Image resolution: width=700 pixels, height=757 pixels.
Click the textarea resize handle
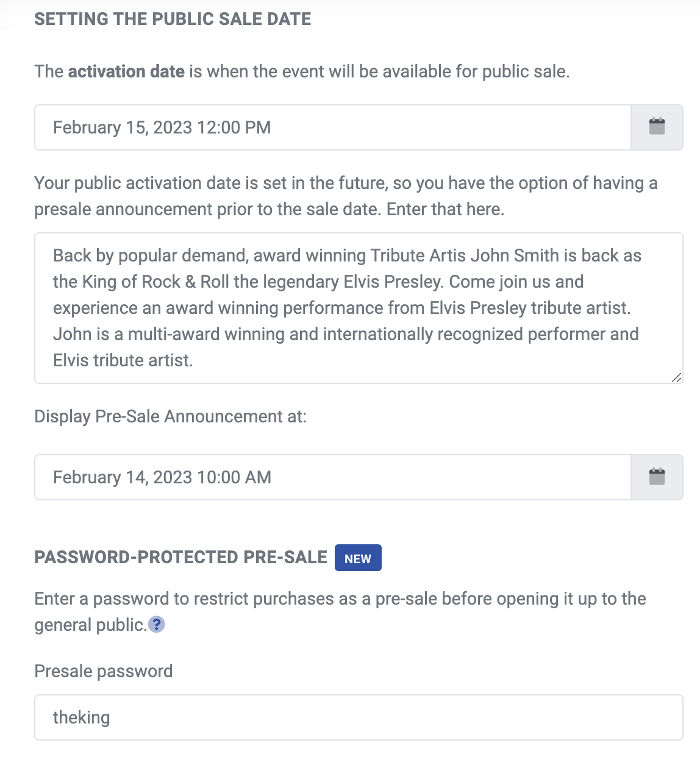[x=677, y=378]
